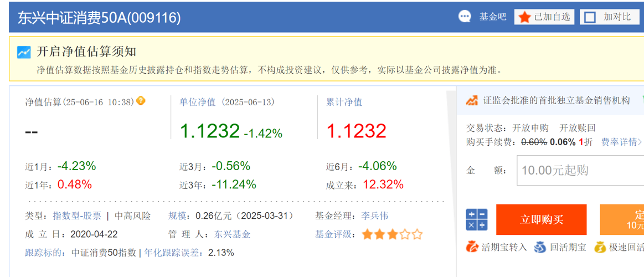Viewport: 644px width, 277px height.
Task: Open fund manager 李兵伟 link
Action: point(374,216)
